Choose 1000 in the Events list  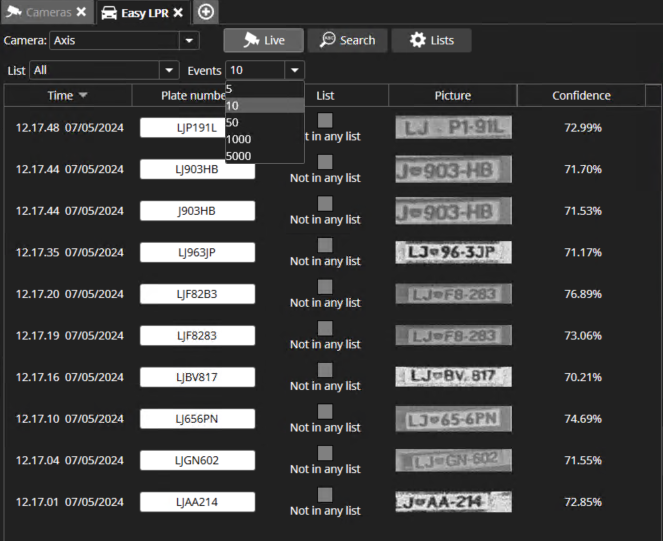pos(239,139)
